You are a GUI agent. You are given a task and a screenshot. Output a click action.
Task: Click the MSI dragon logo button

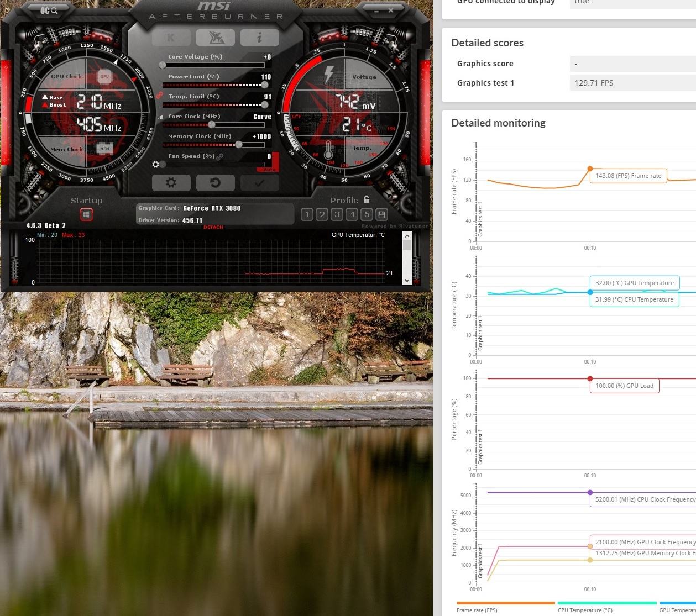click(x=215, y=37)
